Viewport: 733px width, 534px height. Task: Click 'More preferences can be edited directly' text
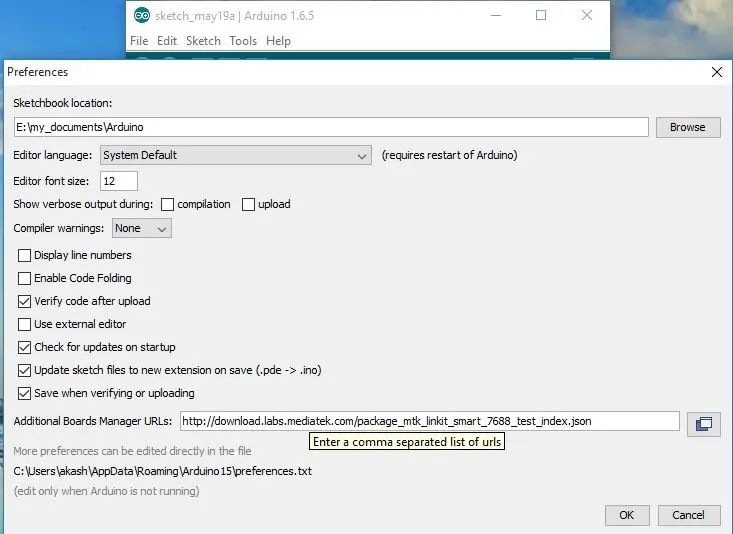coord(132,451)
